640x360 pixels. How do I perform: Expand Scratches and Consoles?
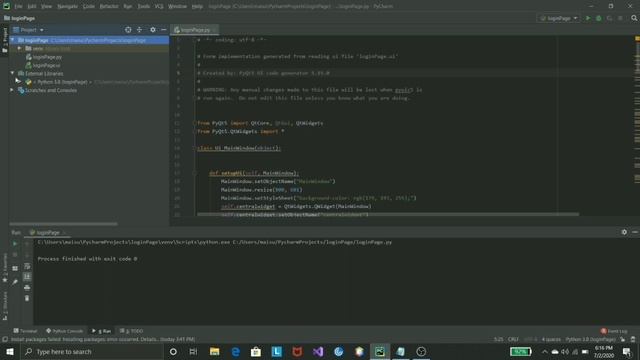[12, 90]
